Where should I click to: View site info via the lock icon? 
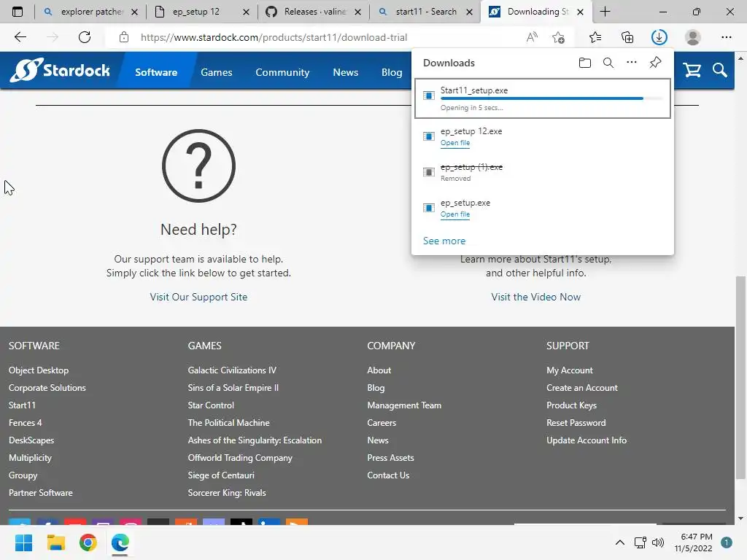124,37
